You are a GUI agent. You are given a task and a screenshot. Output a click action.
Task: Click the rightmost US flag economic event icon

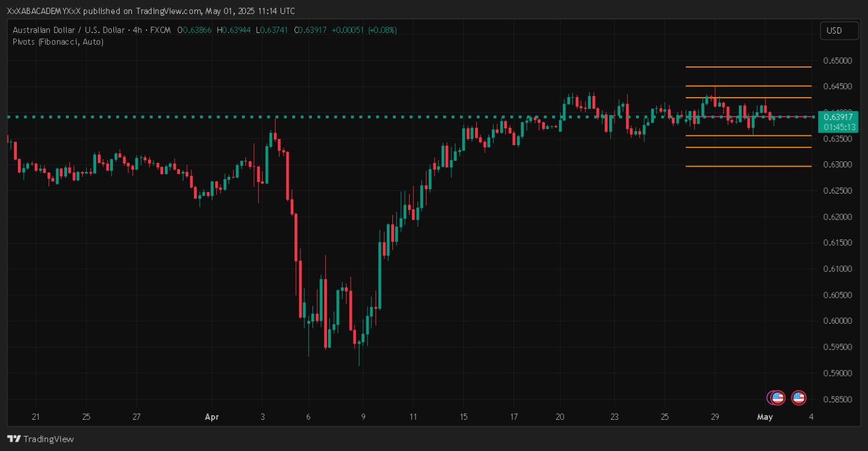click(x=799, y=397)
